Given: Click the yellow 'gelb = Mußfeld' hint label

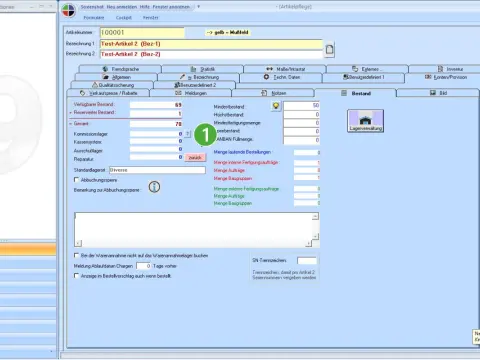Looking at the screenshot, I should point(228,32).
